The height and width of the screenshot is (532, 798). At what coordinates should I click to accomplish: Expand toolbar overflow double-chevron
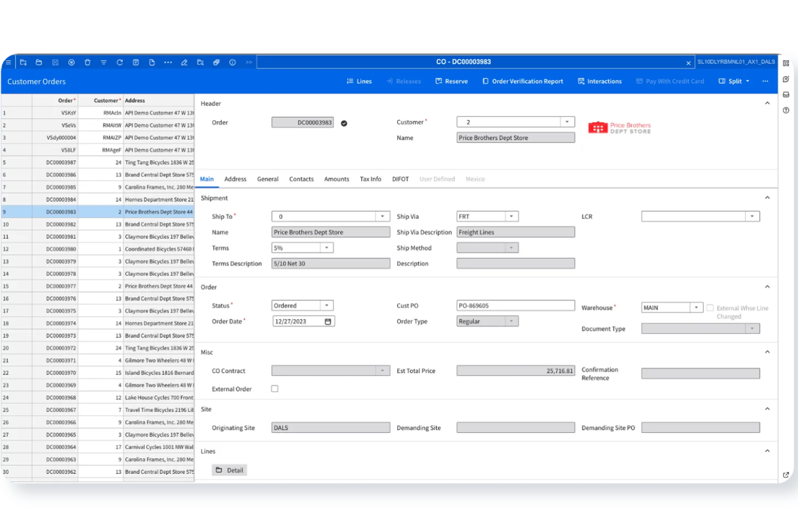(249, 63)
